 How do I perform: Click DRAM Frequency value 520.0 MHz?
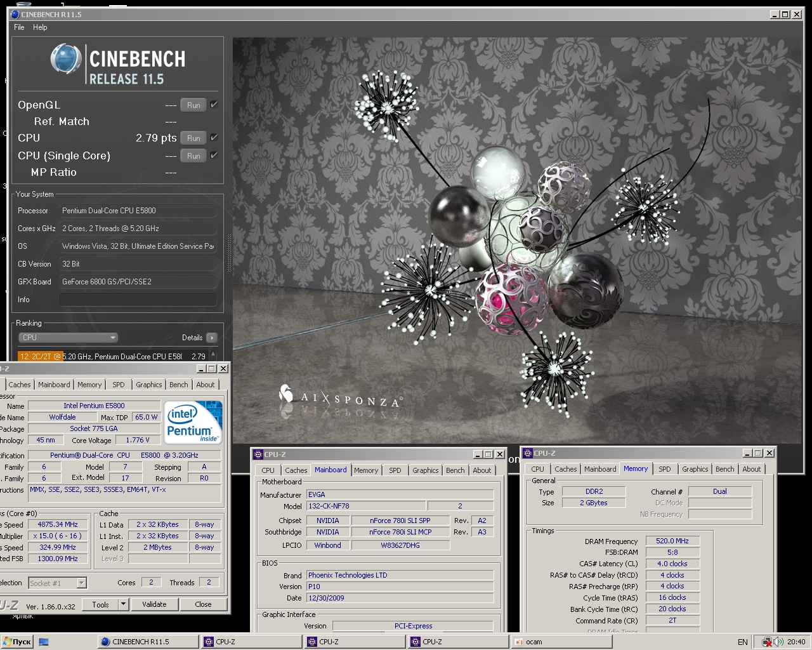[x=672, y=541]
